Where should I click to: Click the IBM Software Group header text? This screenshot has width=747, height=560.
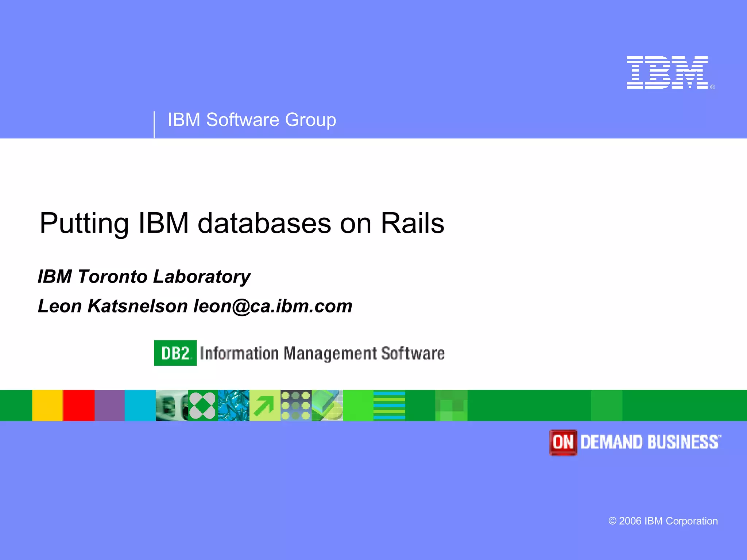click(x=252, y=120)
